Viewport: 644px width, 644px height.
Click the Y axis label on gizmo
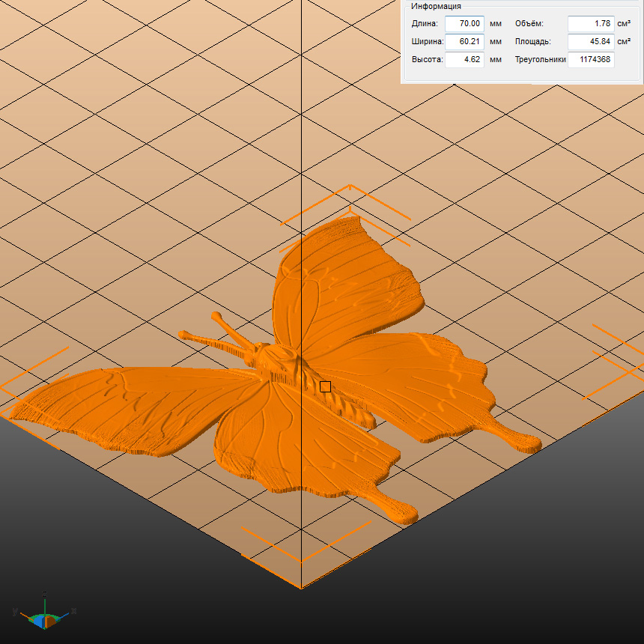[15, 612]
